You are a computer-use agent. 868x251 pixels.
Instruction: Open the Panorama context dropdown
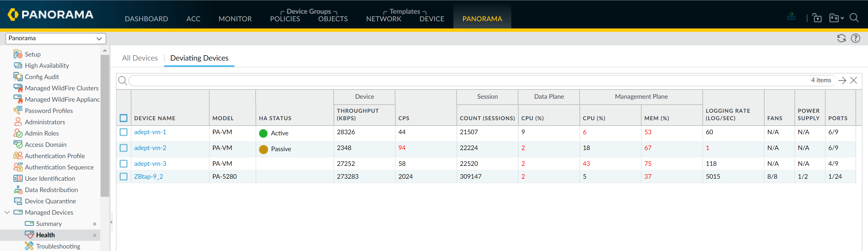(x=56, y=38)
